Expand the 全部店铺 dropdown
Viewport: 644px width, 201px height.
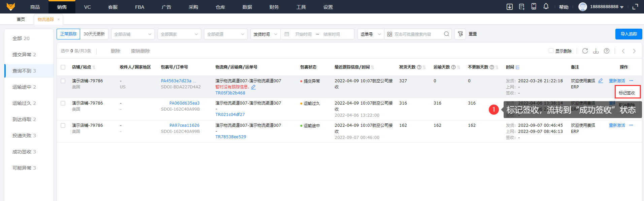pos(133,34)
